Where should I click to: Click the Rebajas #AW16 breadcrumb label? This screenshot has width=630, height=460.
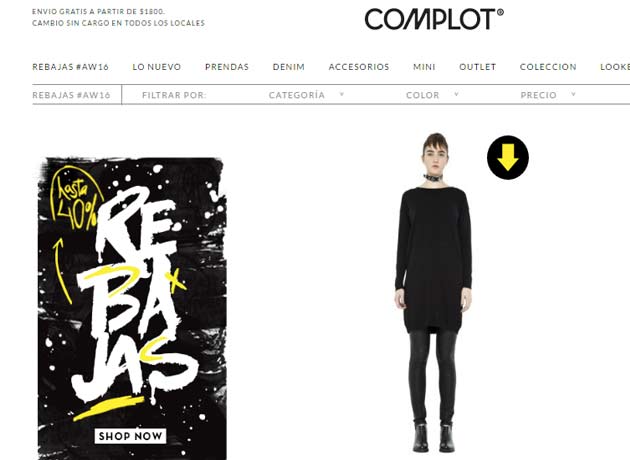coord(71,95)
